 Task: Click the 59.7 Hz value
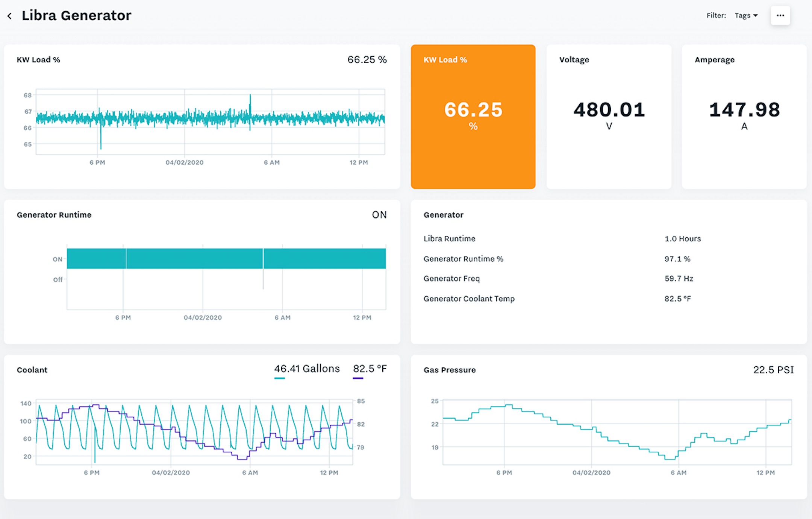click(x=679, y=279)
